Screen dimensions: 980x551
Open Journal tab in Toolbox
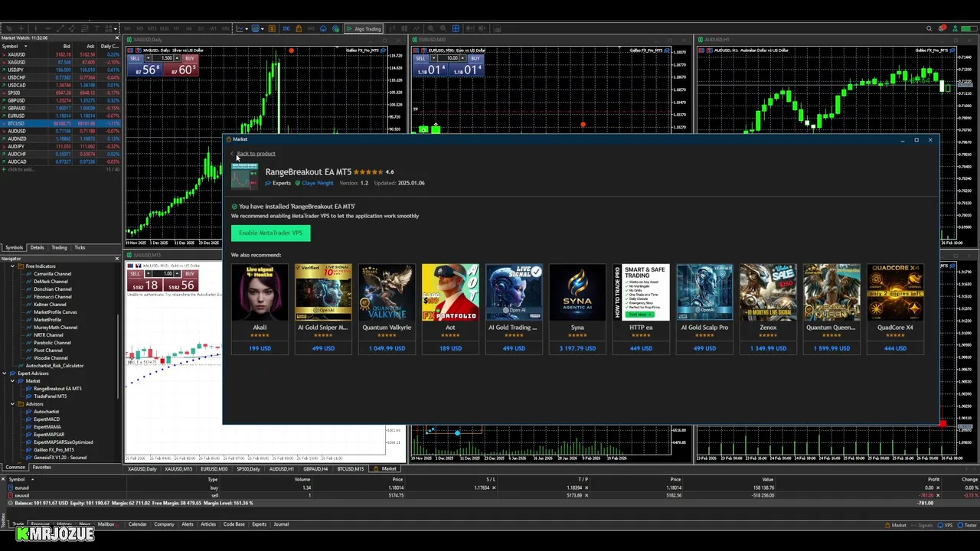pyautogui.click(x=281, y=524)
